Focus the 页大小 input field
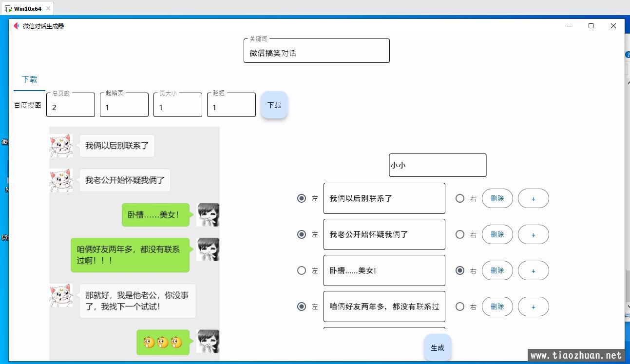Viewport: 630px width, 364px height. pyautogui.click(x=178, y=105)
